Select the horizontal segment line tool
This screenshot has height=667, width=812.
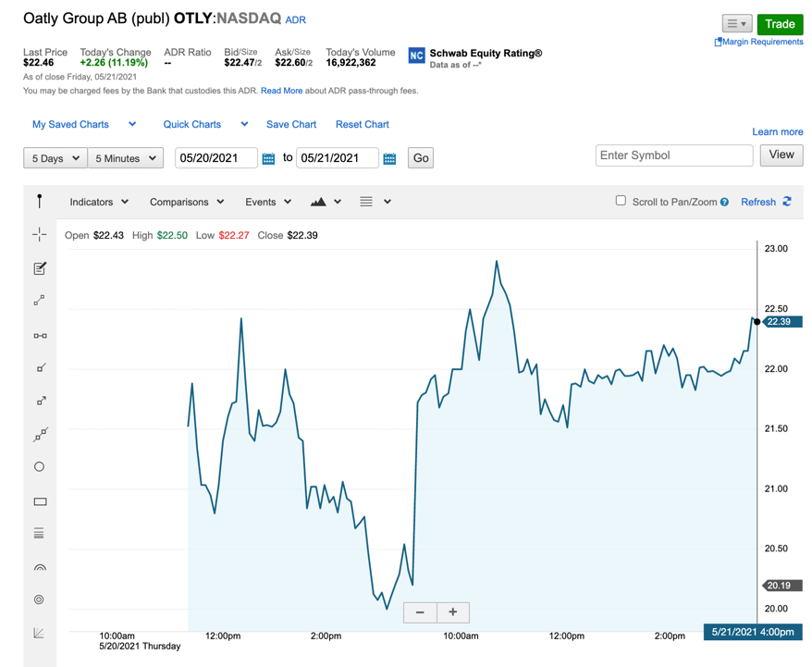tap(40, 336)
